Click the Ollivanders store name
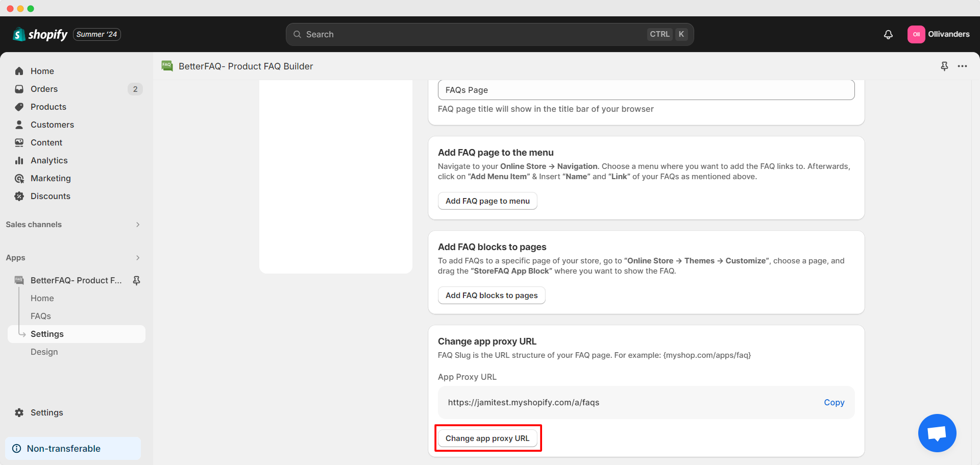 pyautogui.click(x=949, y=34)
